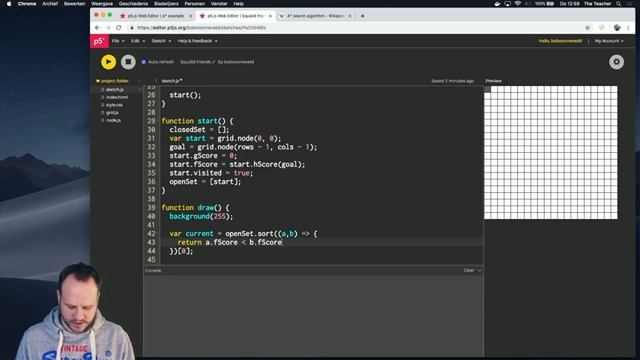640x360 pixels.
Task: Collapse the sidebar with the chevron
Action: point(156,81)
